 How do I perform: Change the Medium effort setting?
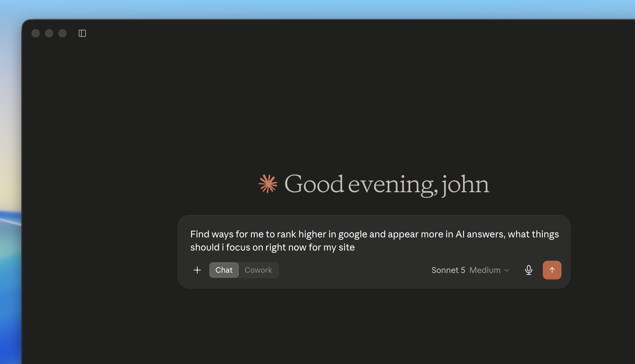pos(485,270)
